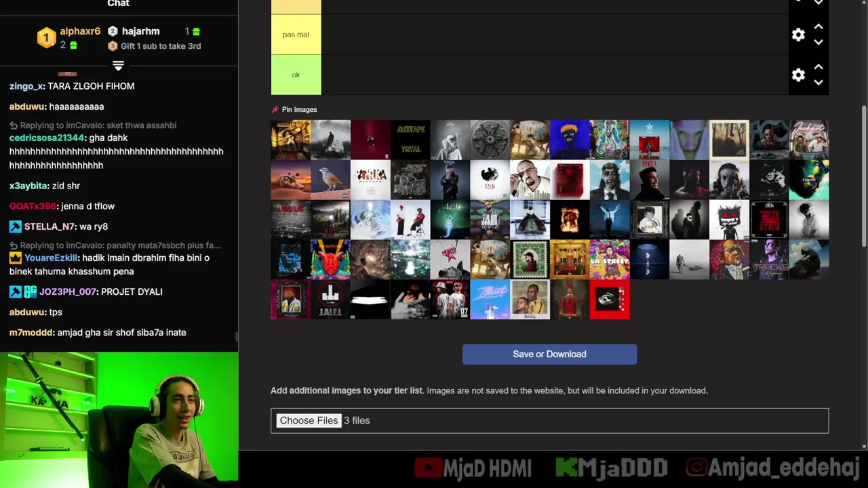This screenshot has height=488, width=868.
Task: Click STELLA_N7's chat badge icon
Action: [x=15, y=226]
